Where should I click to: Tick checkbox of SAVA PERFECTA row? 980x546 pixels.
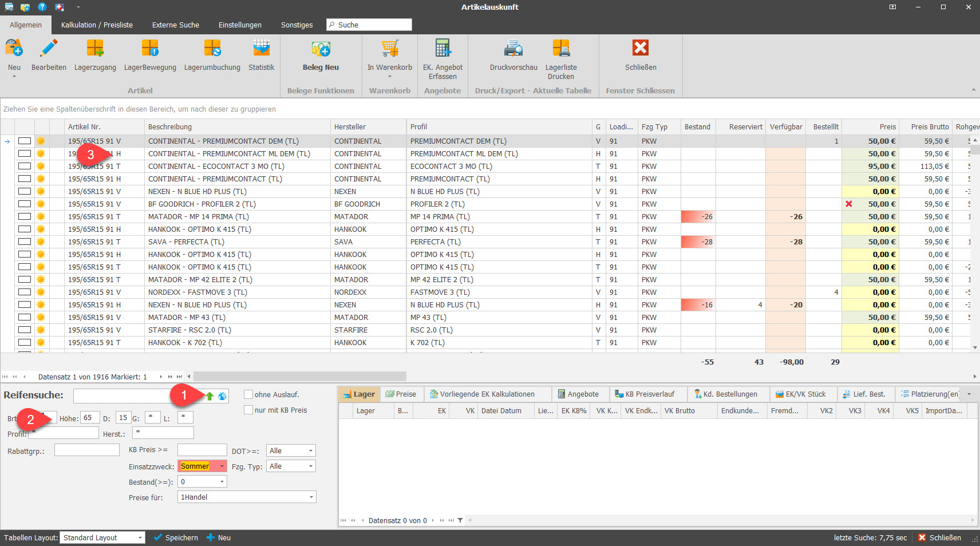point(24,242)
